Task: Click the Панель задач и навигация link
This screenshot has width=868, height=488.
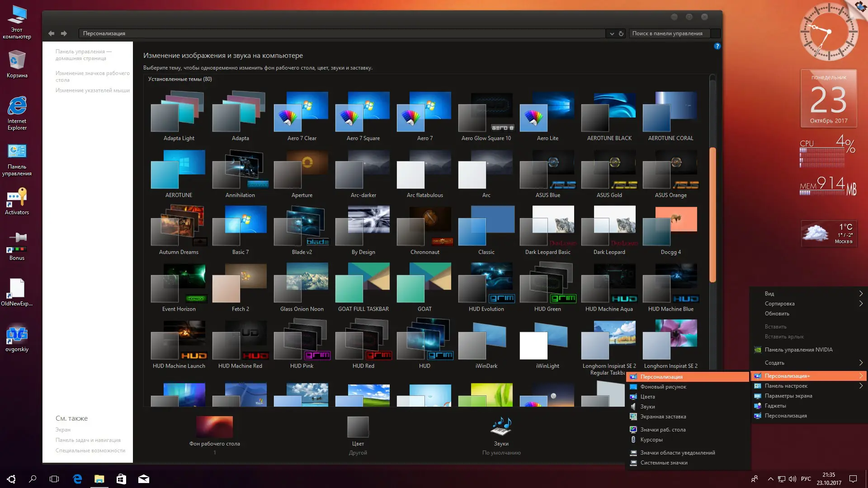Action: 88,440
